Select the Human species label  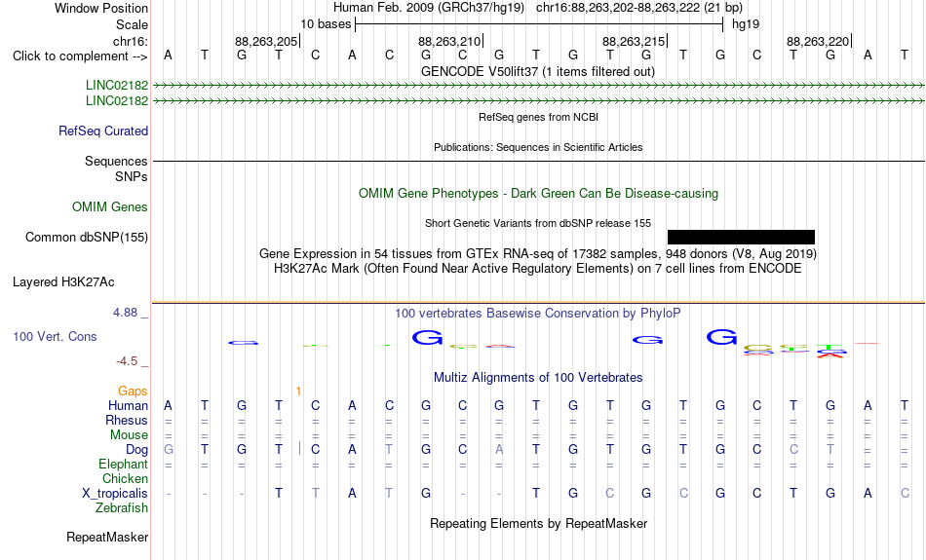(128, 406)
